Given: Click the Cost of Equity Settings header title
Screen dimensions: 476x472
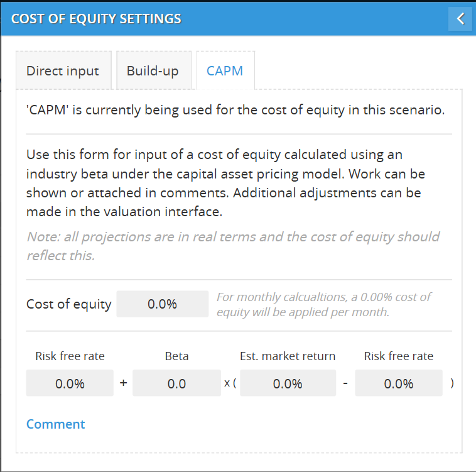Looking at the screenshot, I should tap(96, 19).
